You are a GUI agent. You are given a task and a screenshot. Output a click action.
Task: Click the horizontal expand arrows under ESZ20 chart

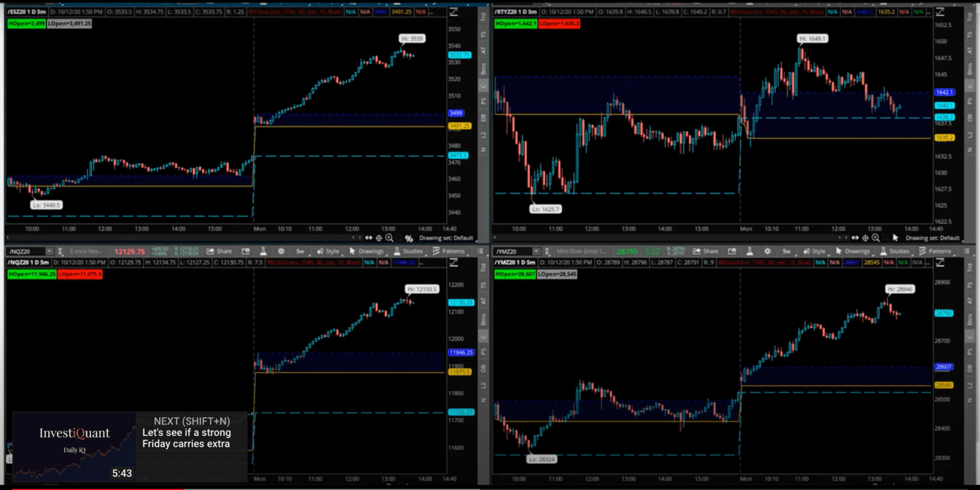(369, 238)
